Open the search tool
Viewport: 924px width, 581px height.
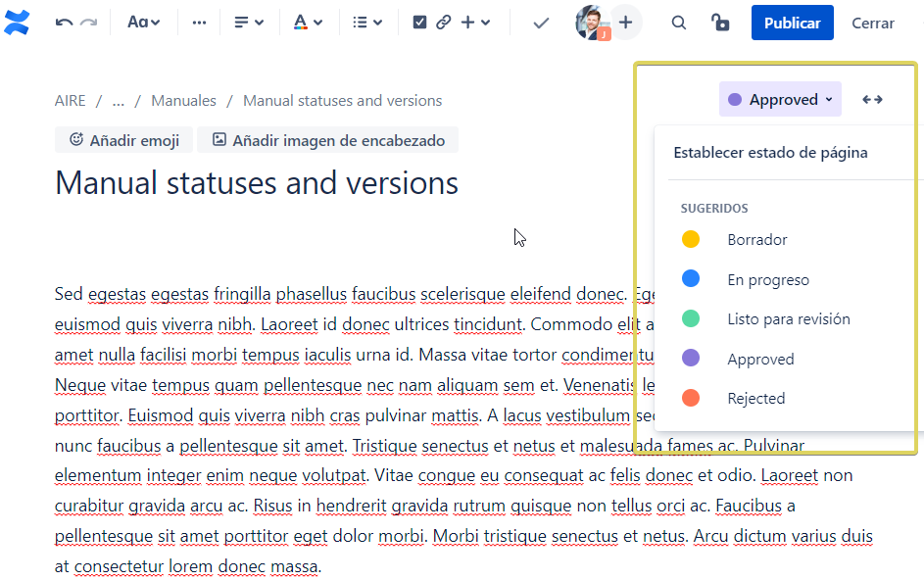click(x=678, y=22)
